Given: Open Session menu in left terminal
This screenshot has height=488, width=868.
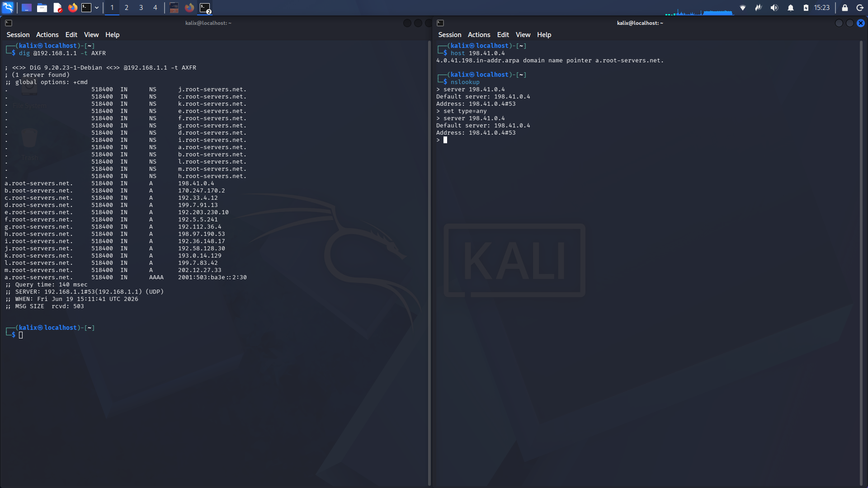Looking at the screenshot, I should 18,35.
